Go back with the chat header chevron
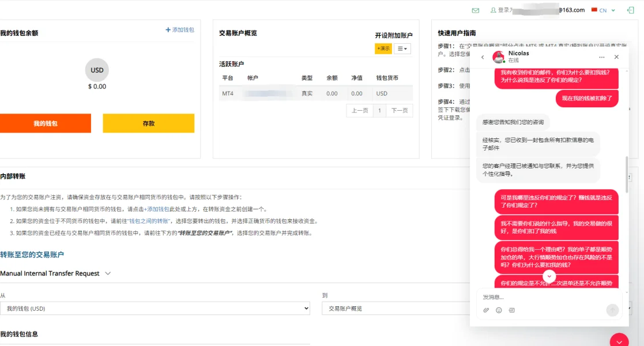The image size is (644, 346). click(483, 57)
